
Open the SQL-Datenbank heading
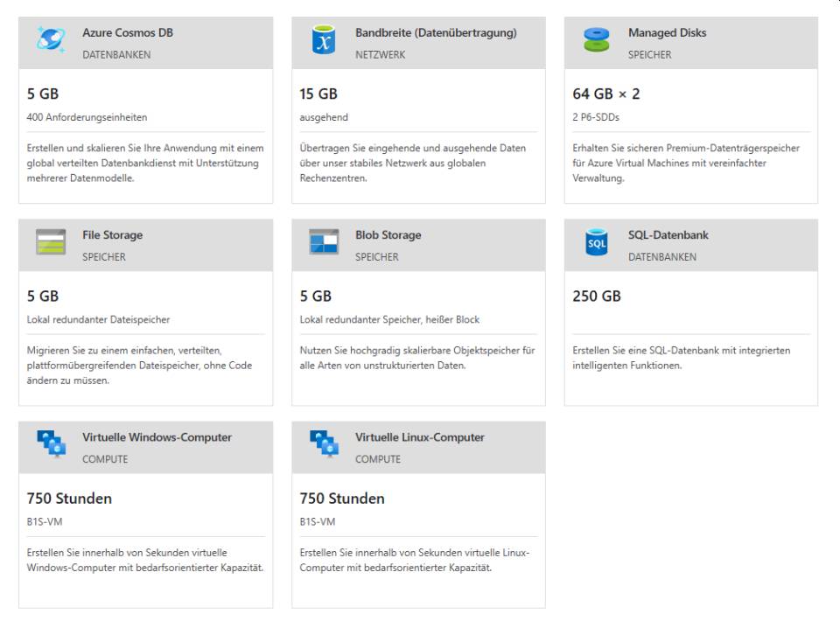[668, 235]
